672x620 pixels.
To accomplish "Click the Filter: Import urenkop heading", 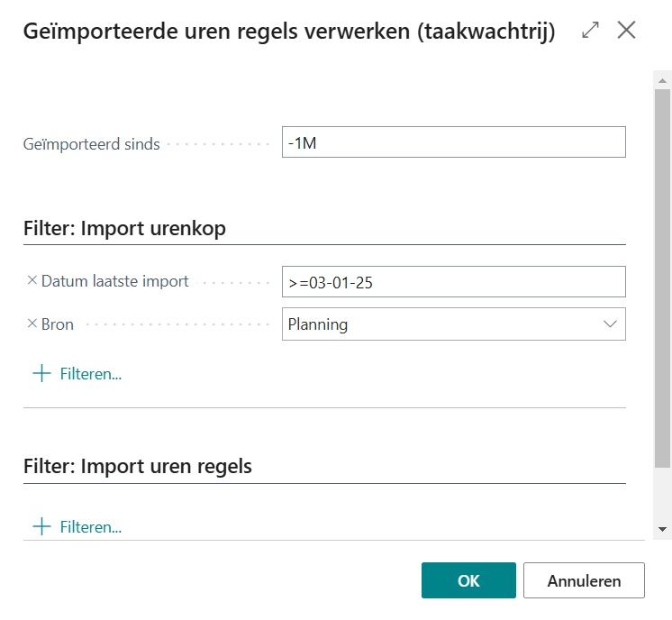I will point(124,229).
